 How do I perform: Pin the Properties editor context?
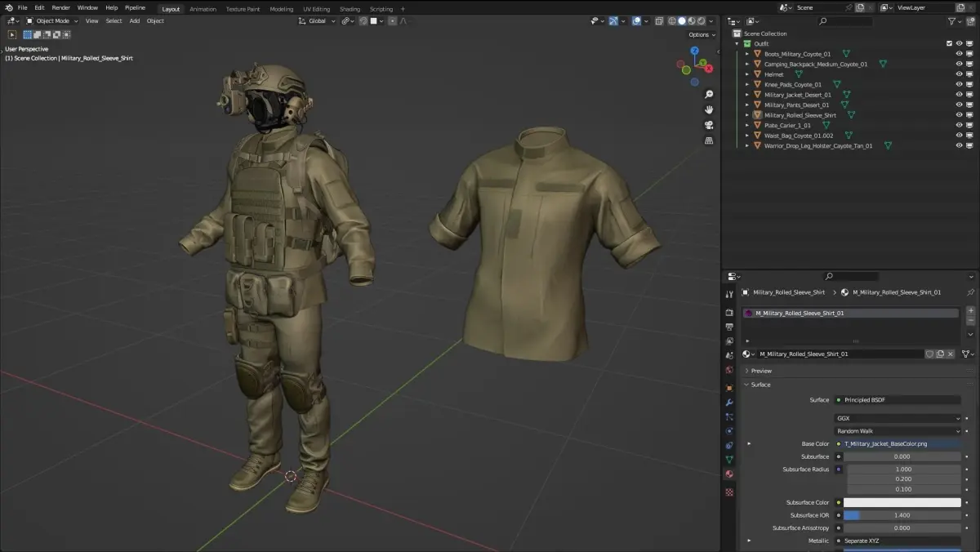coord(970,292)
